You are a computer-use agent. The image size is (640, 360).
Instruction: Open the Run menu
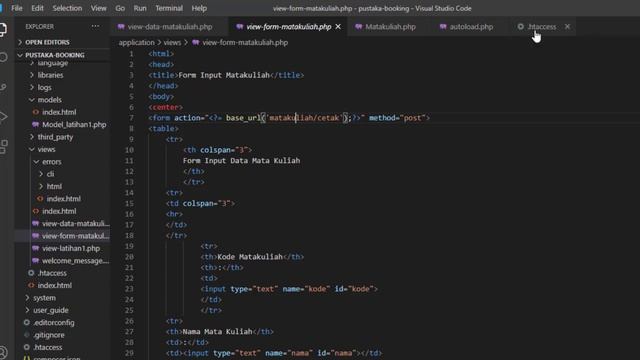click(x=140, y=8)
